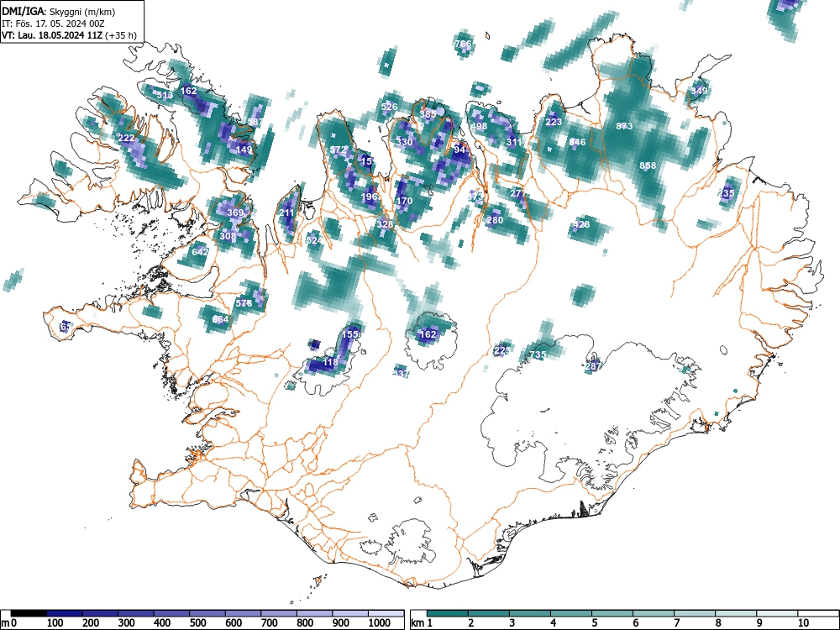Click the 428 visibility label
The image size is (840, 630).
point(581,224)
